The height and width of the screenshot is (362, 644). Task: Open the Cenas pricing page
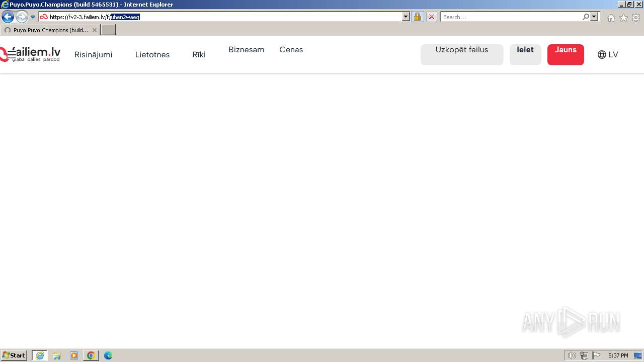(291, 50)
